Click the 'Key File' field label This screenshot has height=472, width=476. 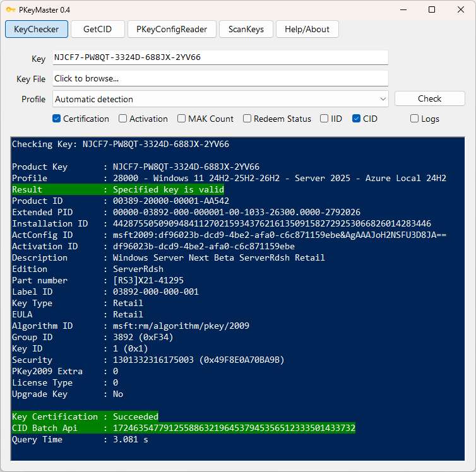point(31,79)
